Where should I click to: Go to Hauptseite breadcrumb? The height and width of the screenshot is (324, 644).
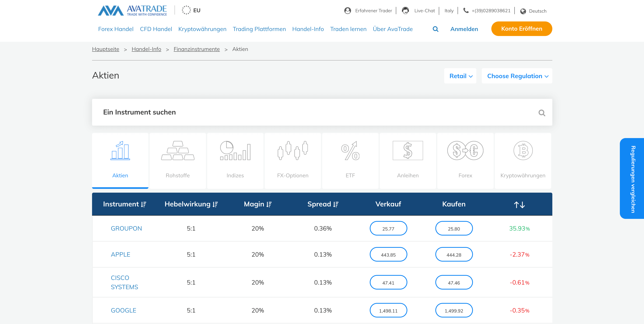click(x=105, y=49)
